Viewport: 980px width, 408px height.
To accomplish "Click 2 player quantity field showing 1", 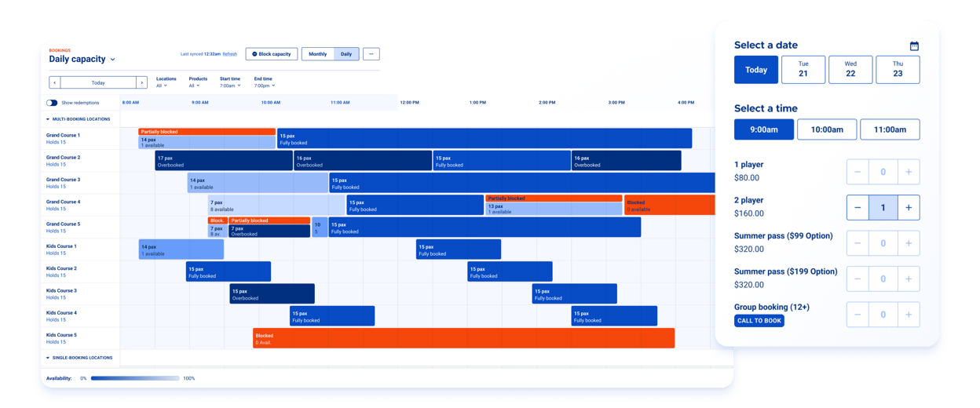I will [x=883, y=208].
